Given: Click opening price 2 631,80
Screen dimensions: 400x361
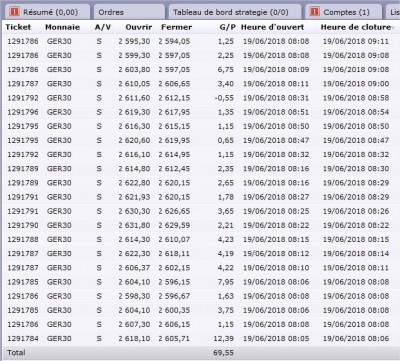Looking at the screenshot, I should [134, 225].
